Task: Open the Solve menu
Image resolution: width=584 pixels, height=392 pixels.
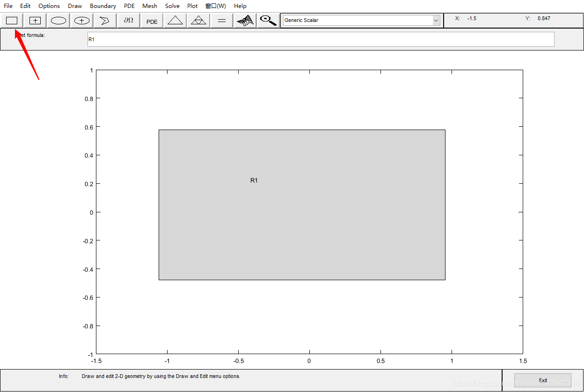Action: (172, 6)
